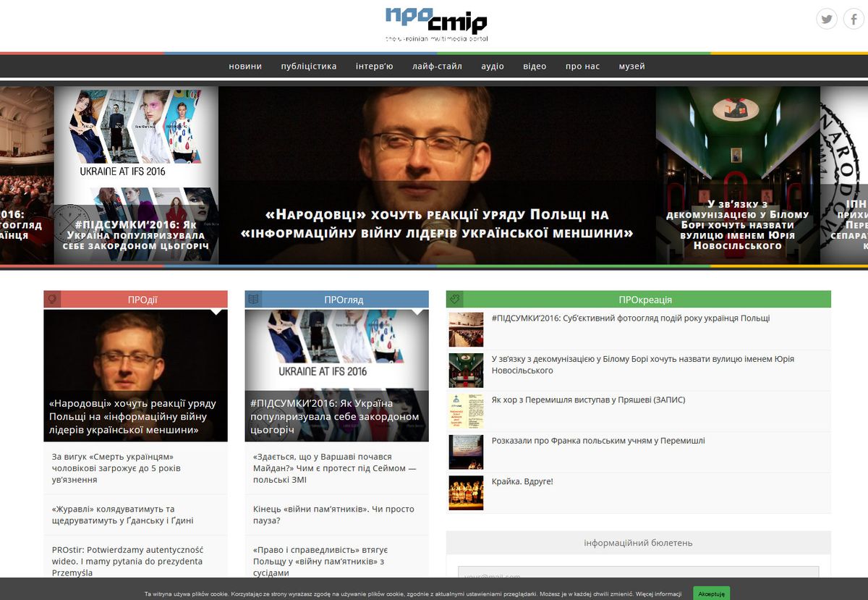Image resolution: width=868 pixels, height=600 pixels.
Task: Open the новини menu item
Action: [x=245, y=66]
